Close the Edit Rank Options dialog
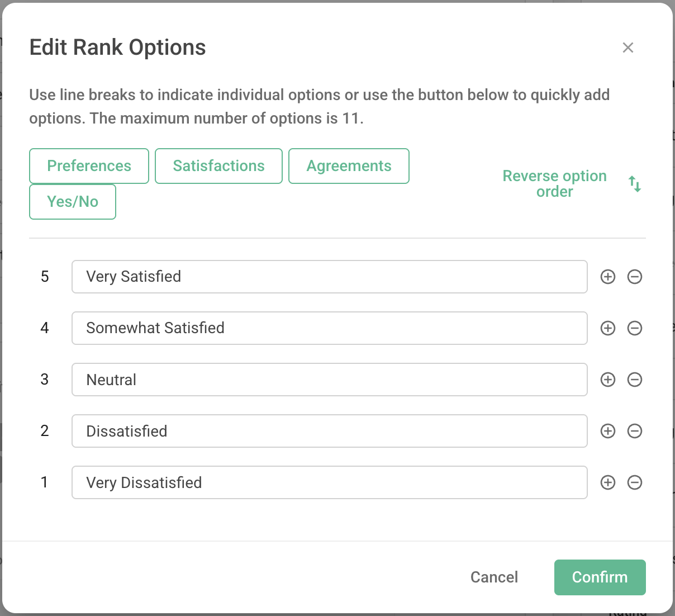 [x=628, y=48]
